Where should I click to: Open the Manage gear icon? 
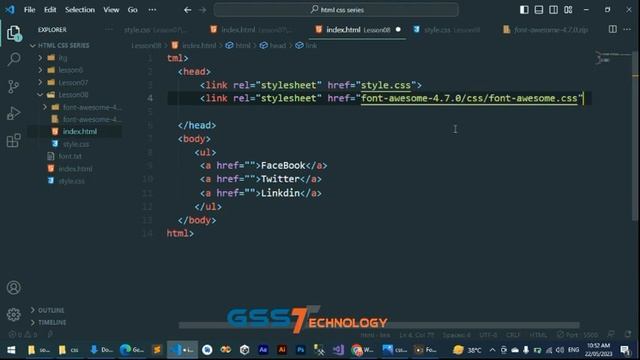click(13, 315)
